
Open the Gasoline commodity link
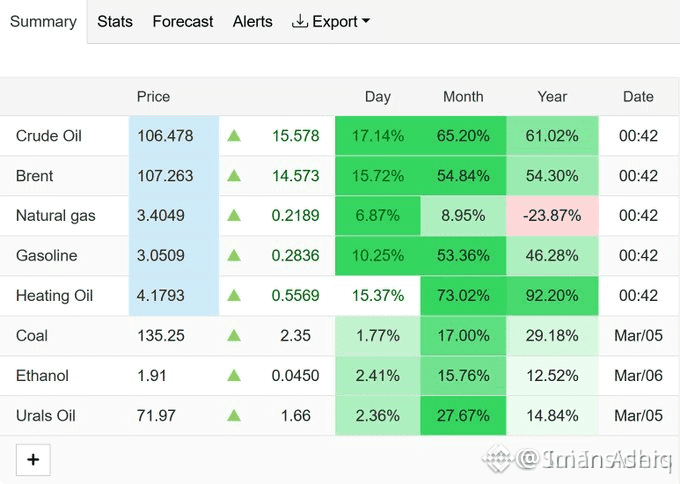[x=46, y=255]
